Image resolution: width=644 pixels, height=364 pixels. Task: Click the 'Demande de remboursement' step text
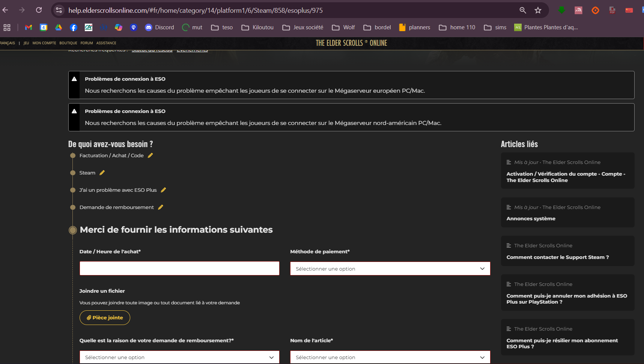(117, 207)
